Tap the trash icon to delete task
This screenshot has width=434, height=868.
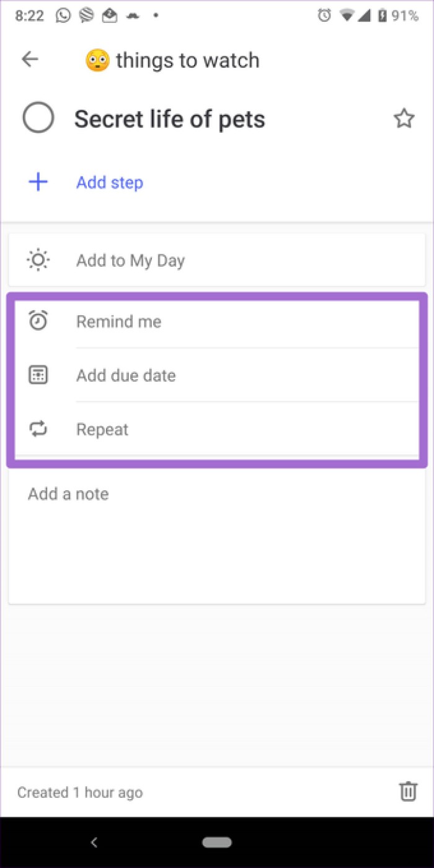(407, 792)
